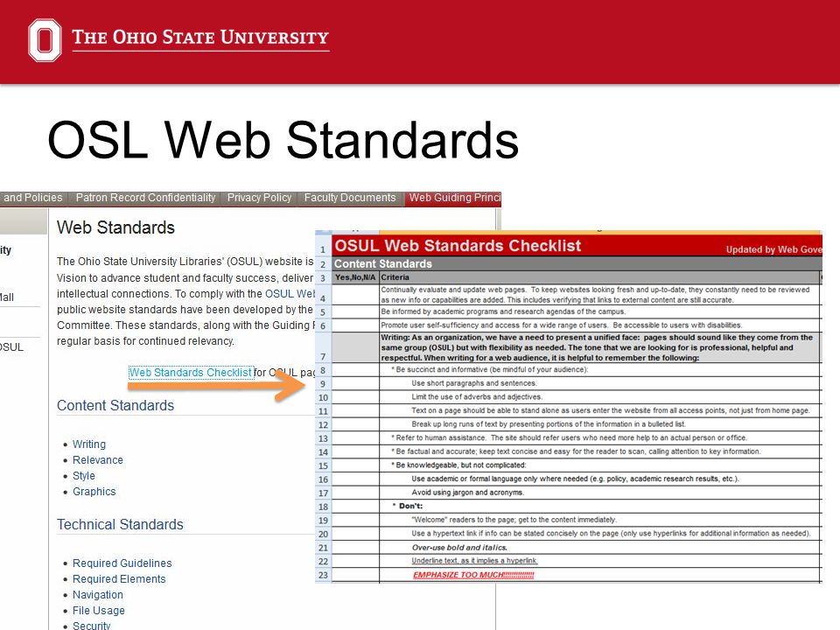
Task: Open Required Guidelines technical standard
Action: pos(122,563)
